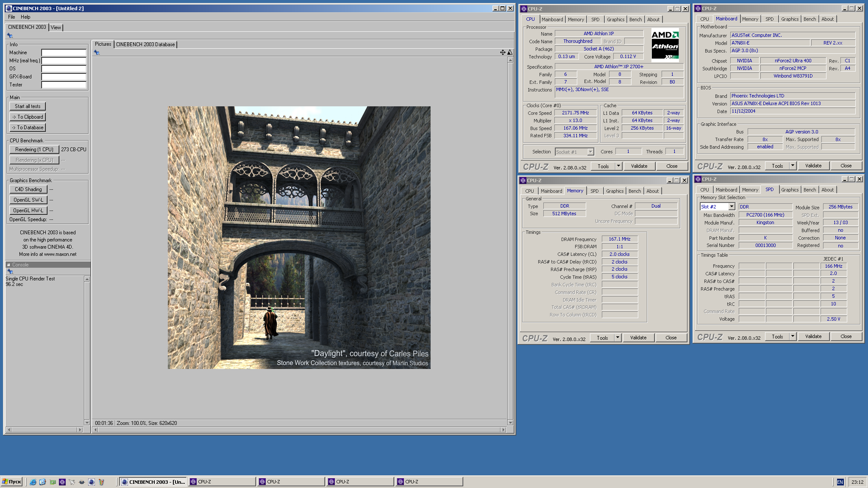Click the Machine input field
The height and width of the screenshot is (488, 868).
[x=64, y=53]
